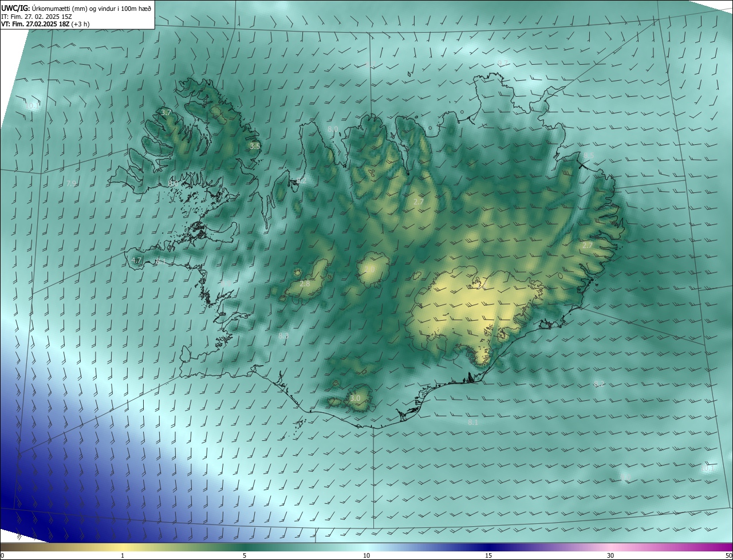Click the 3.5 value label on the map
Image resolution: width=733 pixels, height=560 pixels.
[255, 146]
